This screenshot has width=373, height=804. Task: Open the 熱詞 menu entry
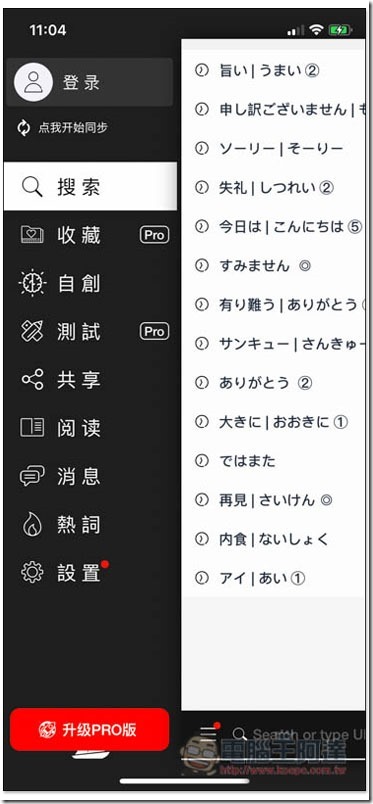pos(90,525)
